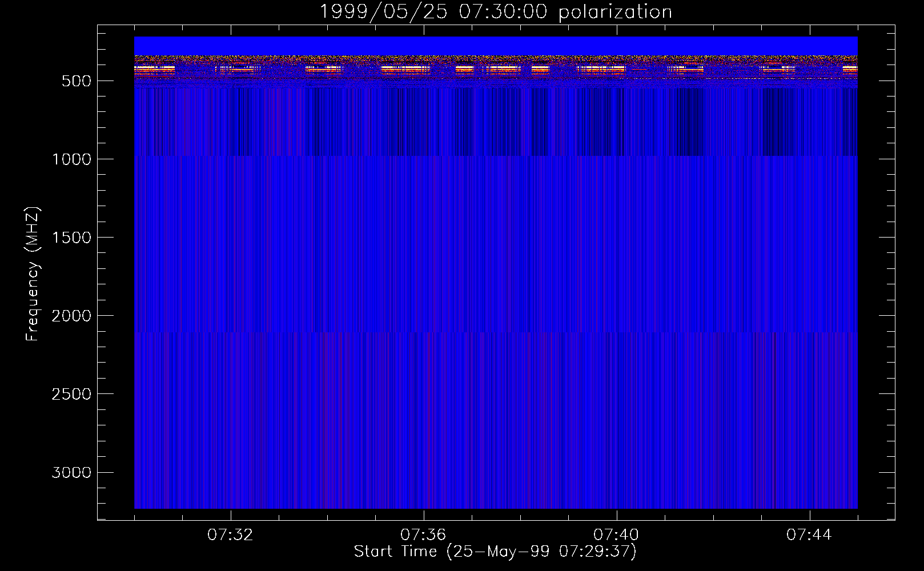Click the 2500 frequency tick label

71,394
